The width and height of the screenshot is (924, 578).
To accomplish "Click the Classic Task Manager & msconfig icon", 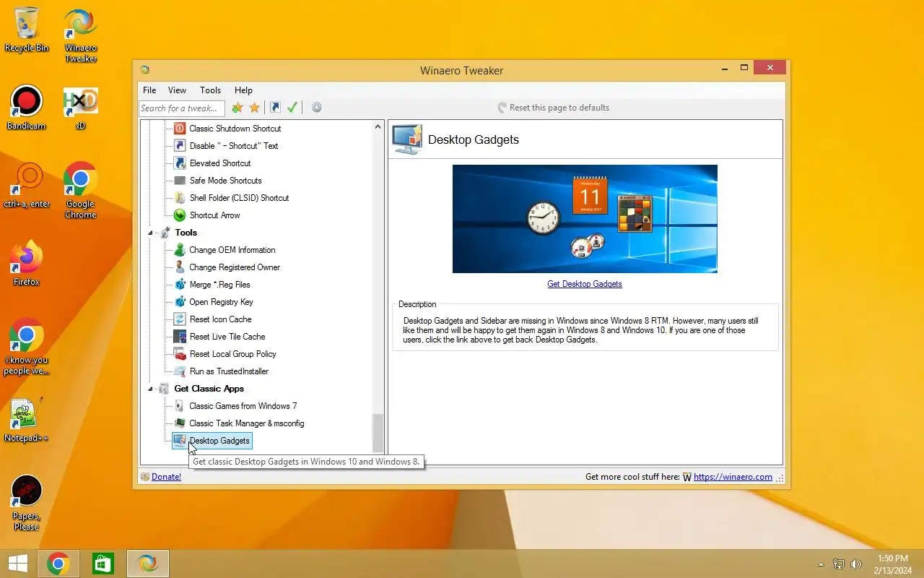I will coord(180,423).
